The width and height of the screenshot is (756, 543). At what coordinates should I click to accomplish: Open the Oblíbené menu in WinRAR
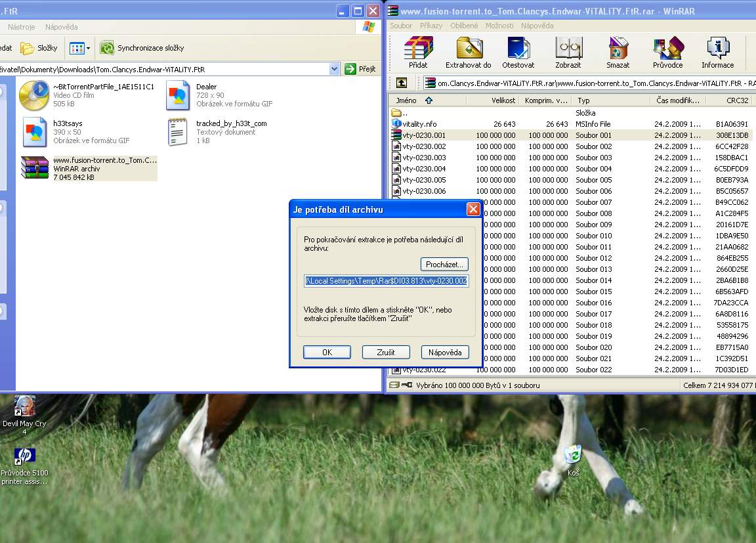pyautogui.click(x=464, y=26)
